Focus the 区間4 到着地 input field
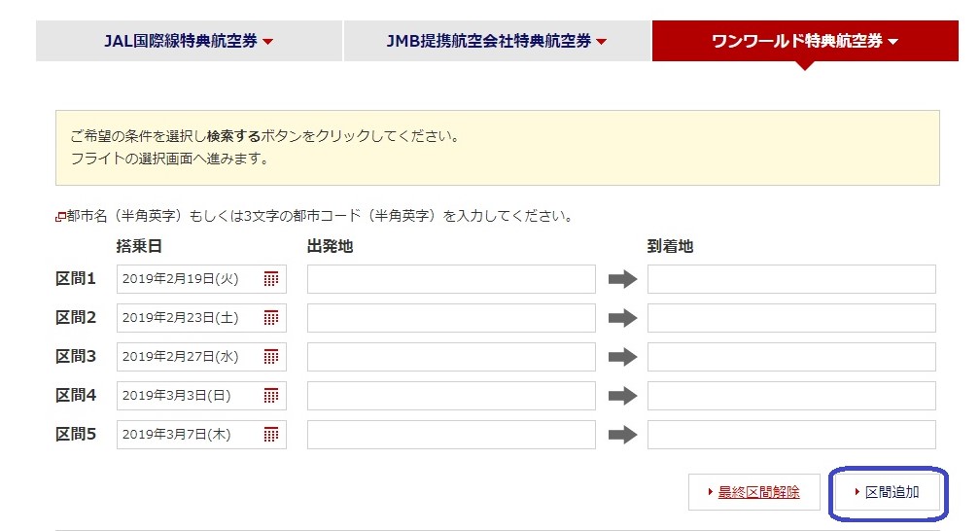Viewport: 980px width, 531px height. click(791, 395)
